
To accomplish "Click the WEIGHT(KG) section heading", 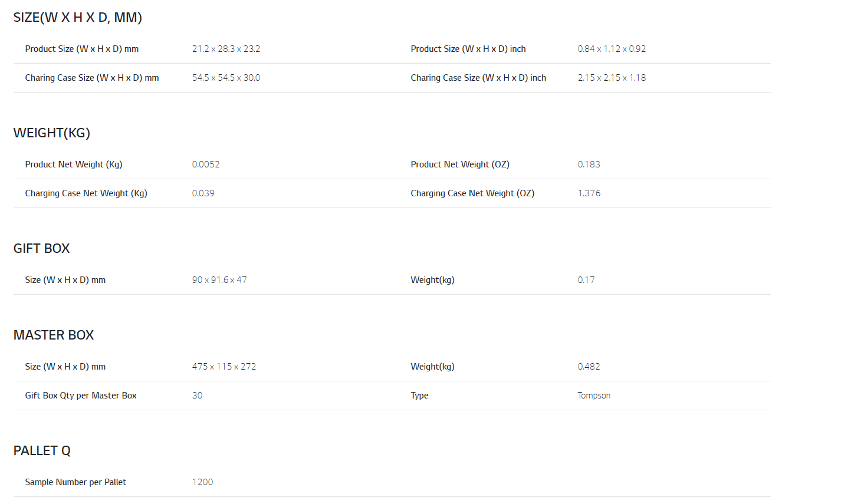I will [x=52, y=133].
